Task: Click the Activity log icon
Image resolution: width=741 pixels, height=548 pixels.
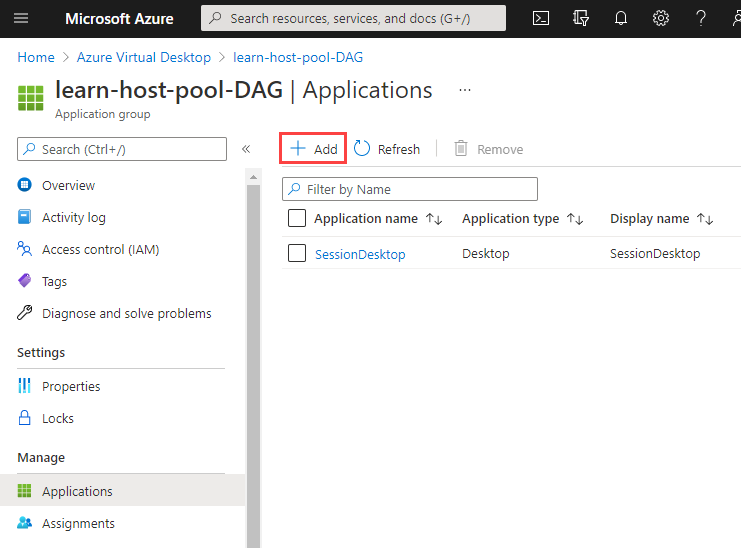Action: 25,217
